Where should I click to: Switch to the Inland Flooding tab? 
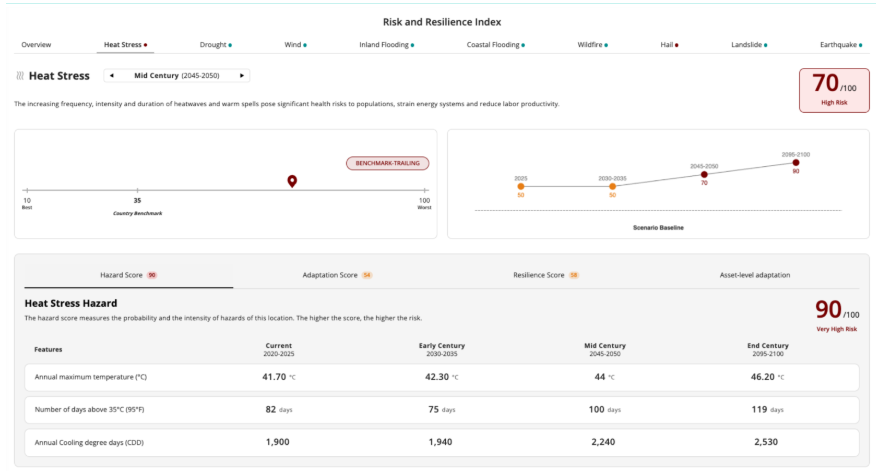pyautogui.click(x=386, y=45)
